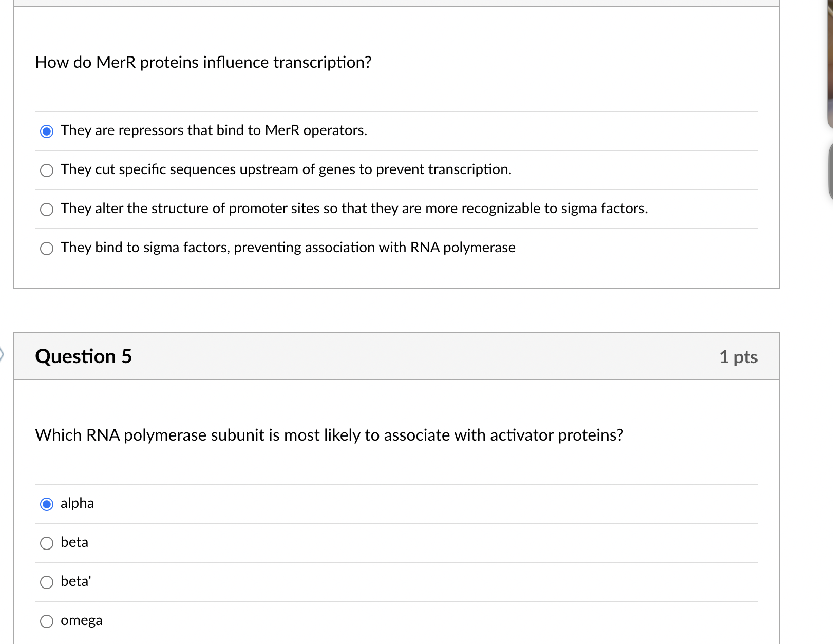This screenshot has height=644, width=833.
Task: Click the selected alpha radio indicator
Action: (47, 504)
